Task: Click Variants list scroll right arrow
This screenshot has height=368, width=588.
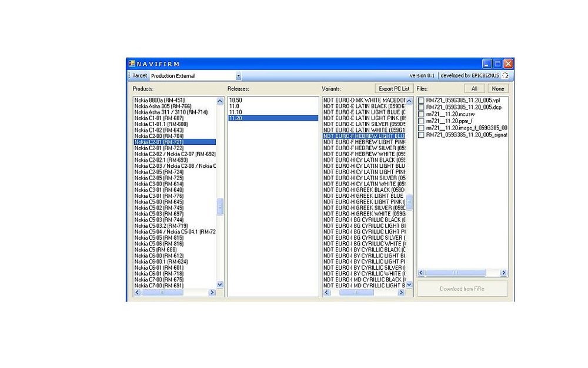Action: pos(401,292)
